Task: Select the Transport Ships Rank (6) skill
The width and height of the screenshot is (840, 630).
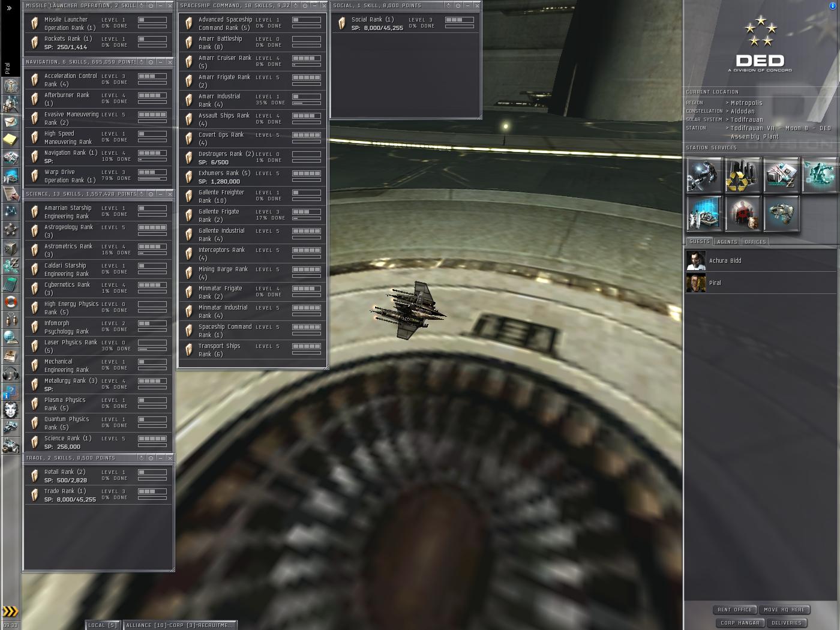Action: click(x=252, y=350)
